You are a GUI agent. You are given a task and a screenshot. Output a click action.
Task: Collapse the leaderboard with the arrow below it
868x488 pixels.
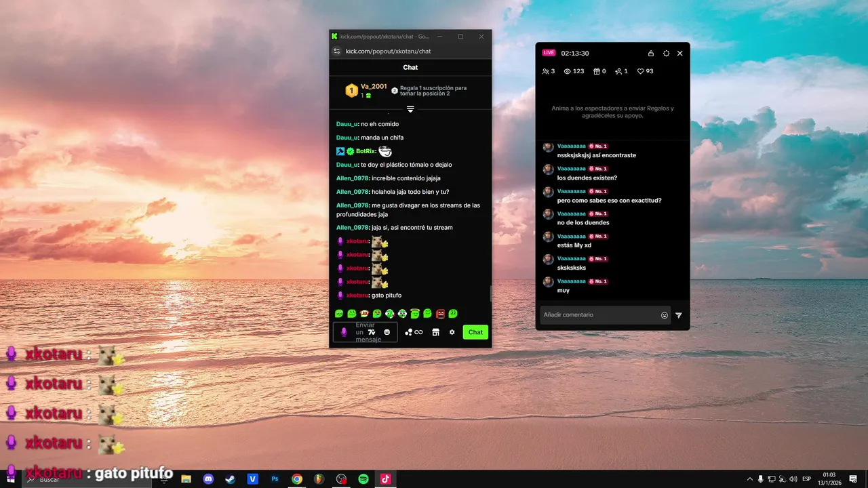point(410,109)
